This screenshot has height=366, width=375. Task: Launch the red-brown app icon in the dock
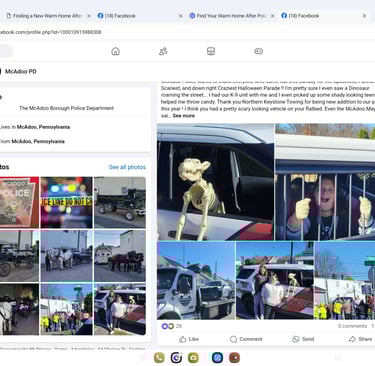coord(235,358)
